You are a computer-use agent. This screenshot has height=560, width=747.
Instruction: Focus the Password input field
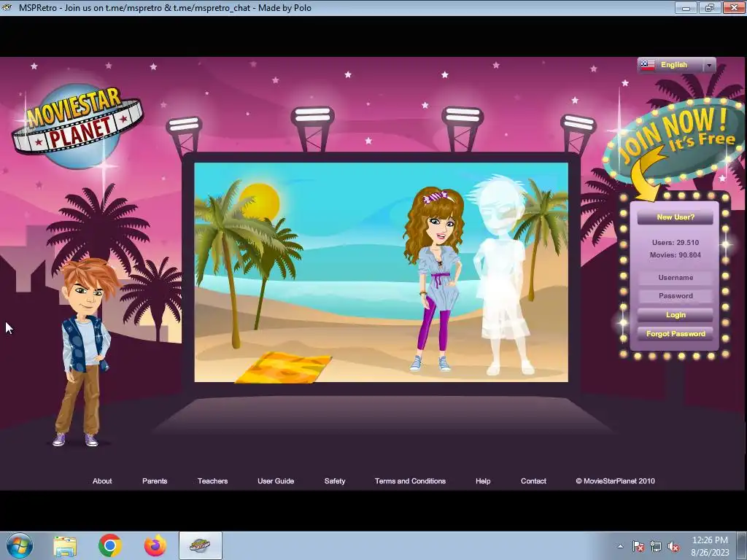point(675,296)
